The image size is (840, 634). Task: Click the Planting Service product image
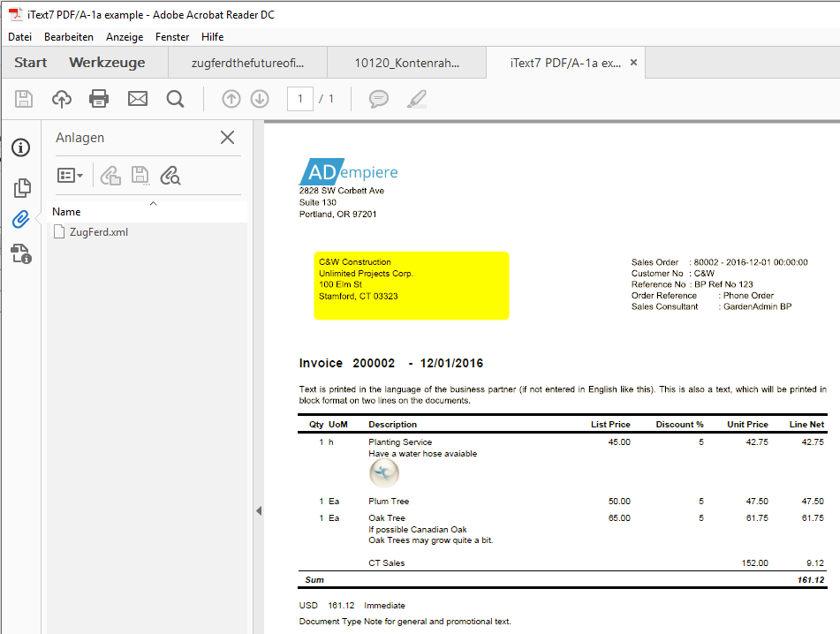[384, 473]
